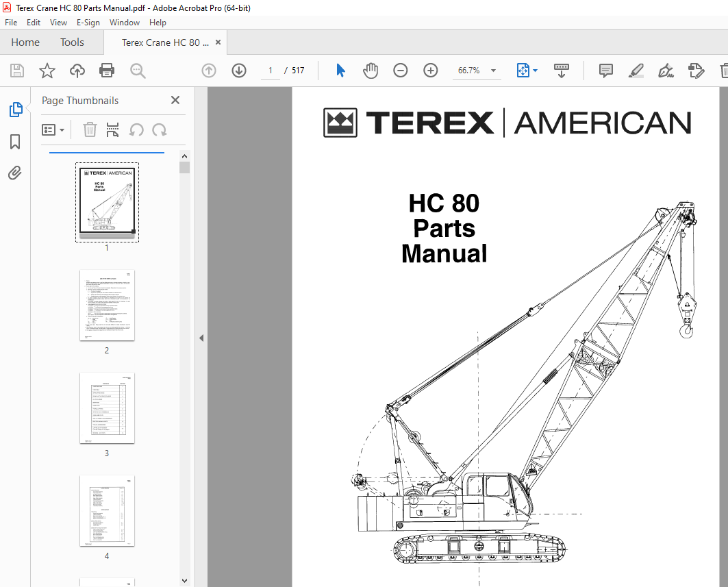The width and height of the screenshot is (728, 587).
Task: Zoom out with minus icon
Action: point(400,71)
